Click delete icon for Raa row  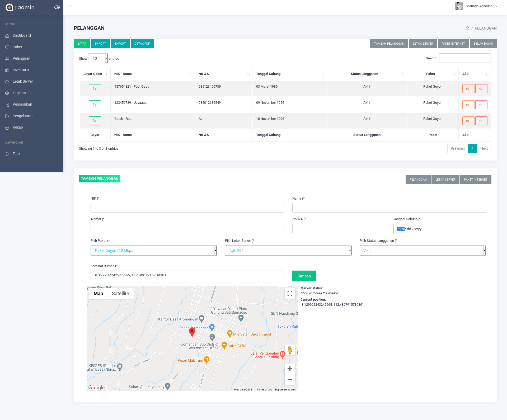[x=481, y=121]
